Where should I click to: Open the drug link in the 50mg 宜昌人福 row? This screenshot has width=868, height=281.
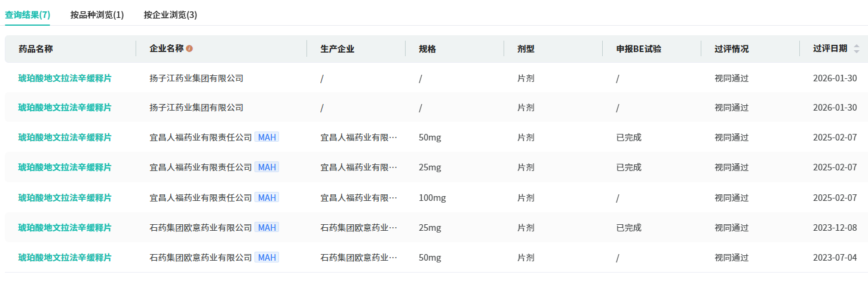tap(65, 138)
